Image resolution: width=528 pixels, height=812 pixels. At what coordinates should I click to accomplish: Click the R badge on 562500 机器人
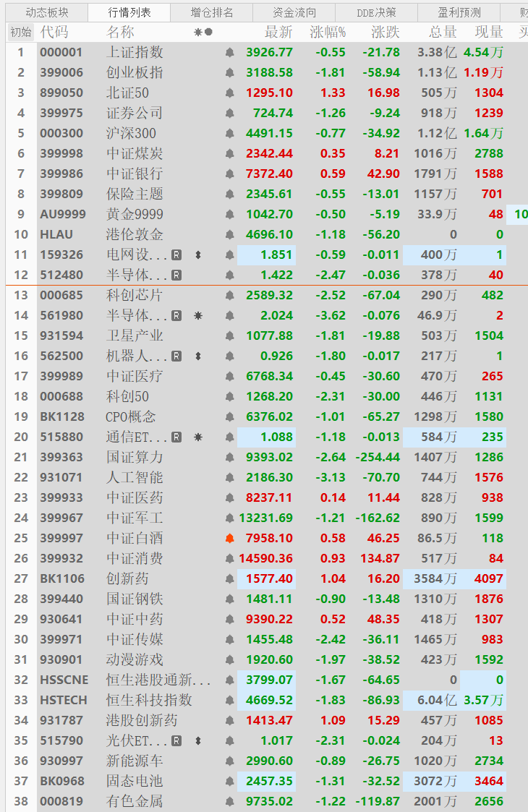[176, 356]
